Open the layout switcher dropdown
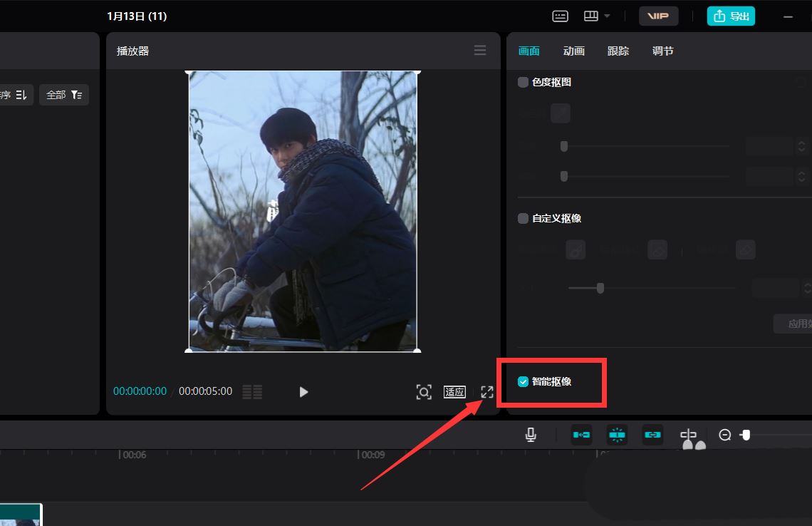 click(597, 16)
